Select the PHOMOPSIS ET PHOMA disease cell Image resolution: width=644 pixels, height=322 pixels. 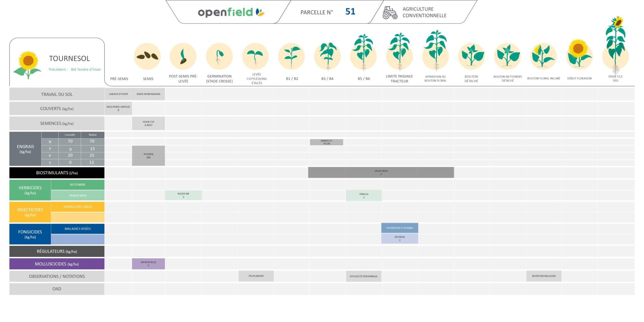tap(400, 228)
